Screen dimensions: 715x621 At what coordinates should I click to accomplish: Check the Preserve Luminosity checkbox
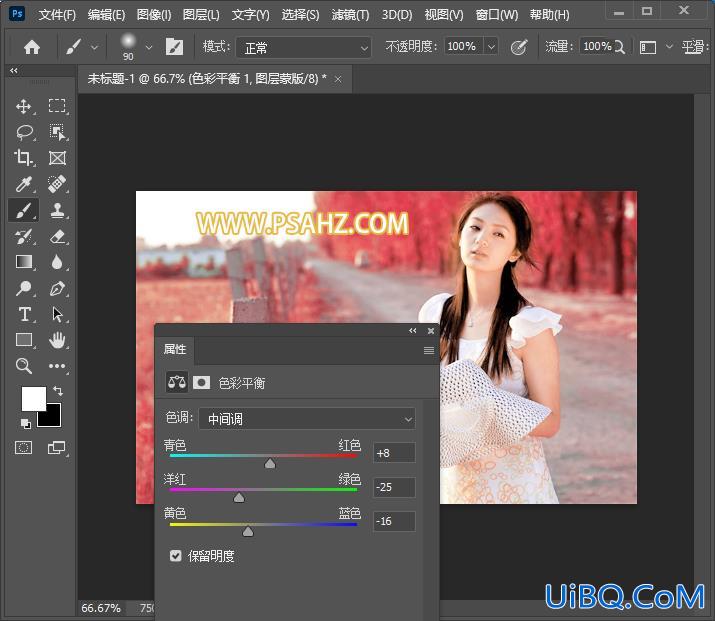point(176,555)
